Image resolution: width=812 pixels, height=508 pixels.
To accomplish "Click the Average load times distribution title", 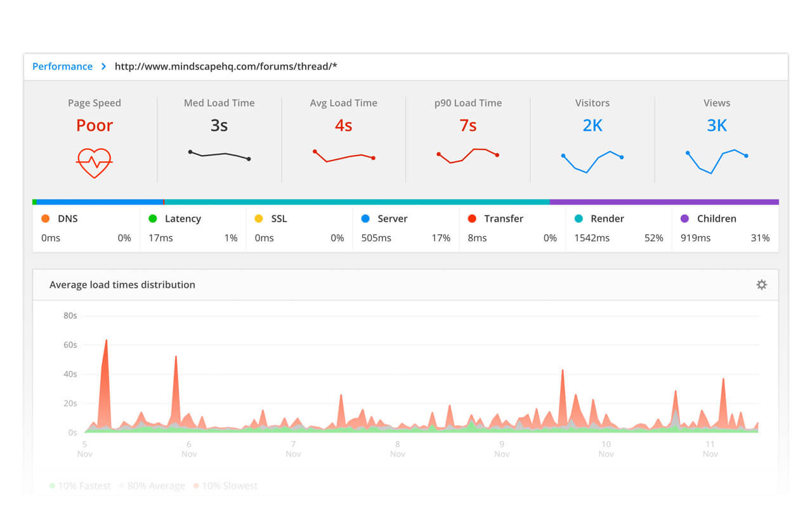I will click(122, 284).
